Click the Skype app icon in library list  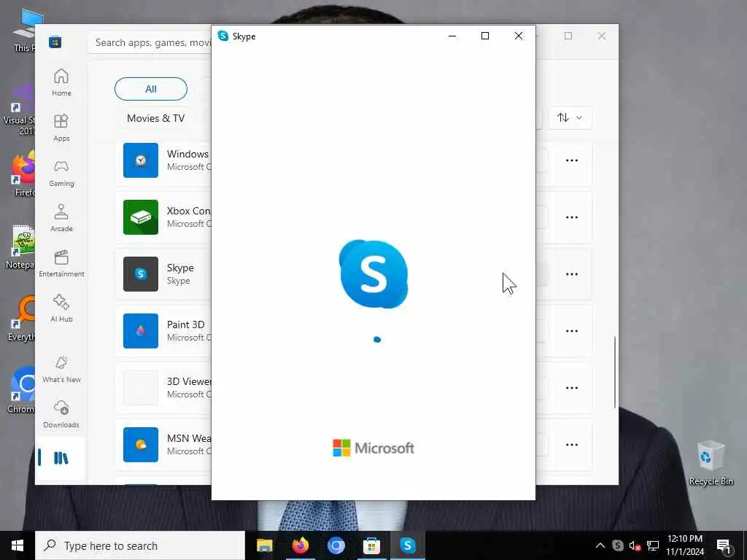point(141,274)
